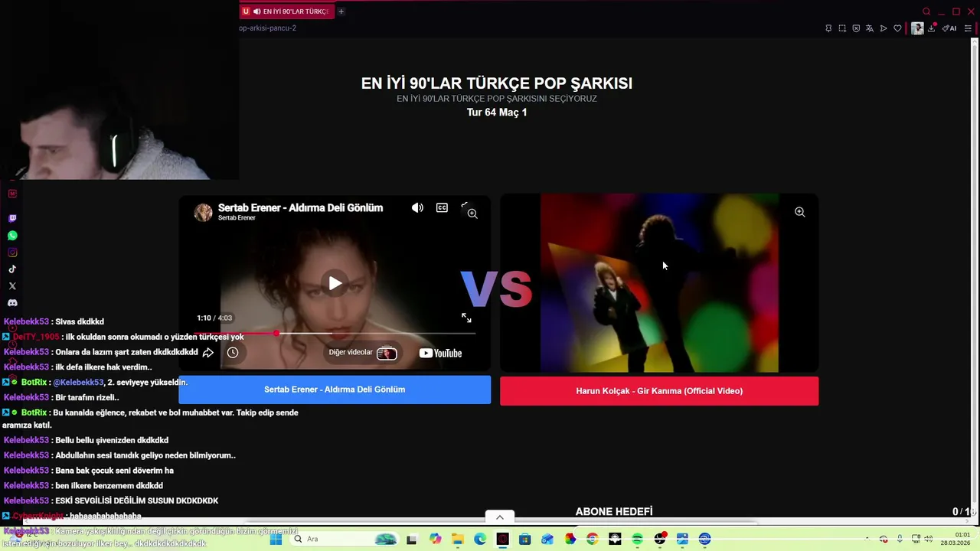Click the Harun Kolçak video thumbnail
The image size is (980, 551).
(659, 283)
